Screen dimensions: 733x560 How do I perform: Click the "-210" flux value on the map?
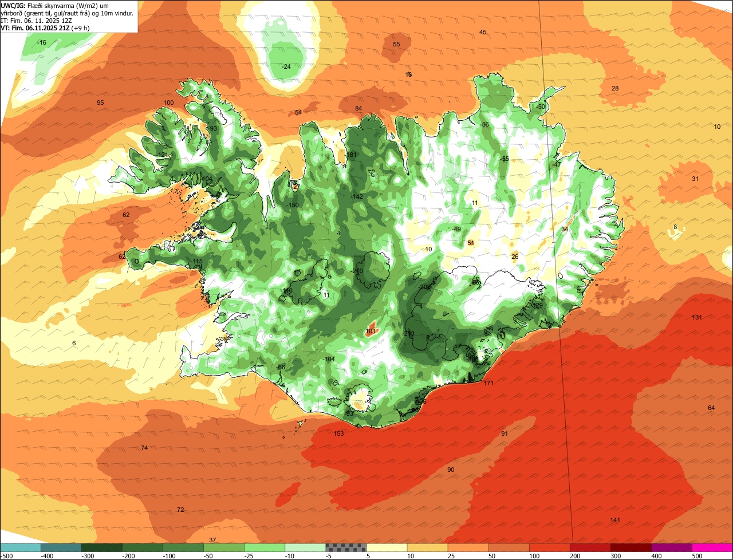coord(357,271)
